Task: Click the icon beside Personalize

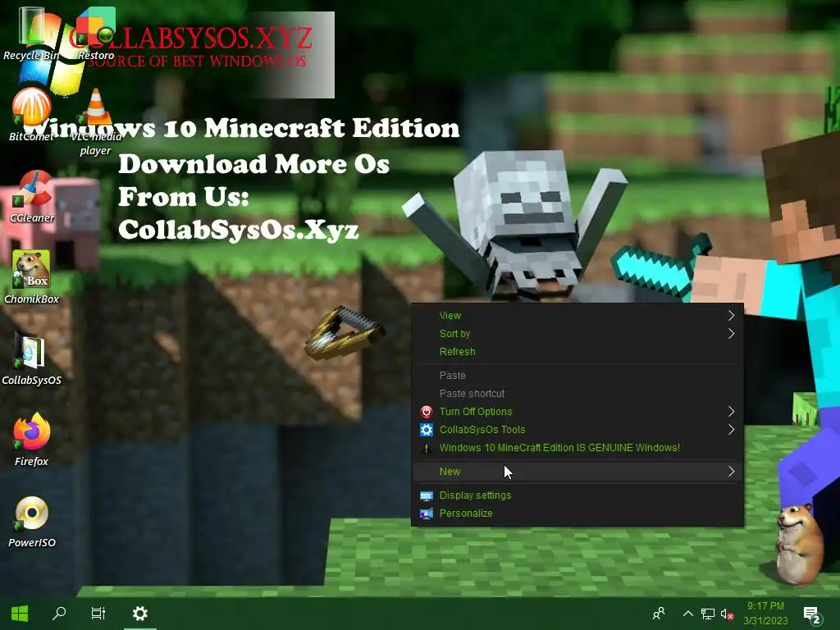Action: [427, 514]
